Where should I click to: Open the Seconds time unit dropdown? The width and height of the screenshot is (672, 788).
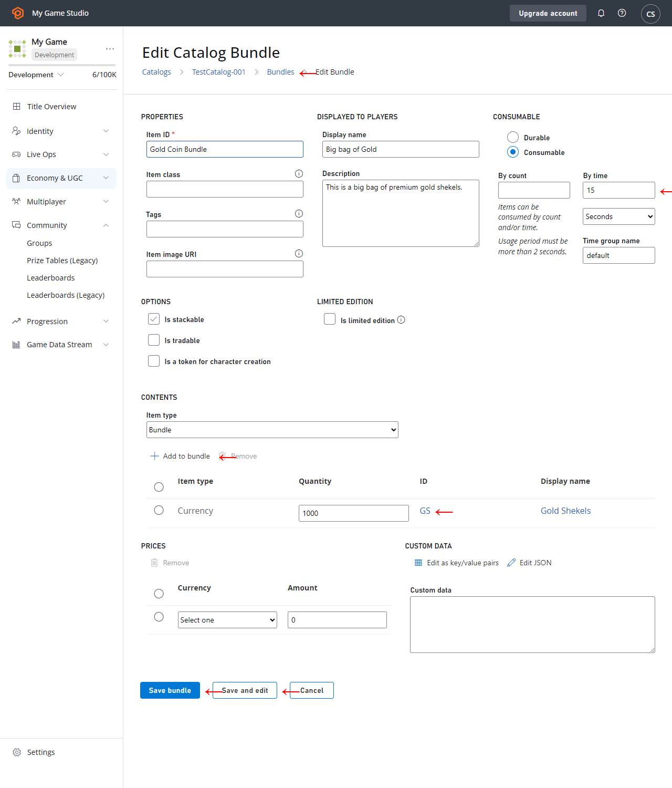click(x=619, y=216)
